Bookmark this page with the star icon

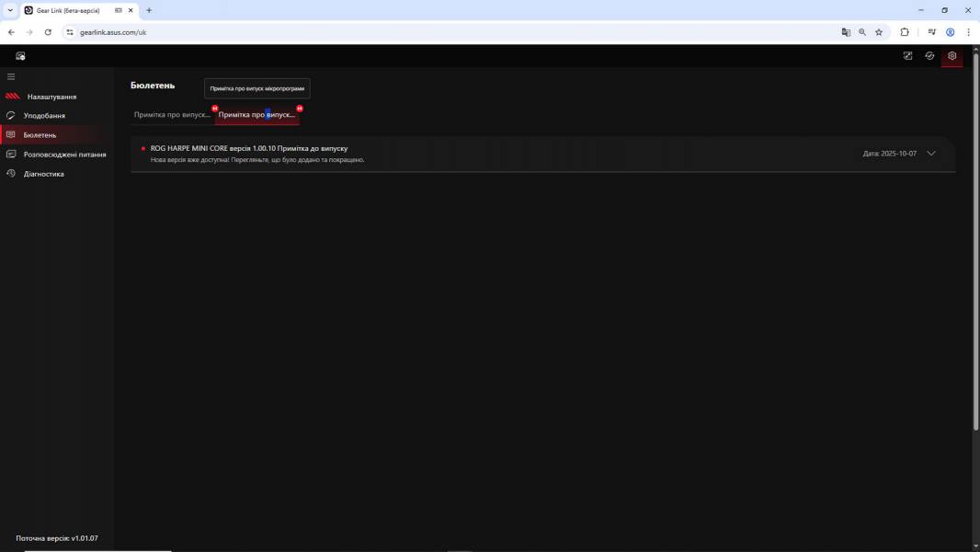[879, 32]
